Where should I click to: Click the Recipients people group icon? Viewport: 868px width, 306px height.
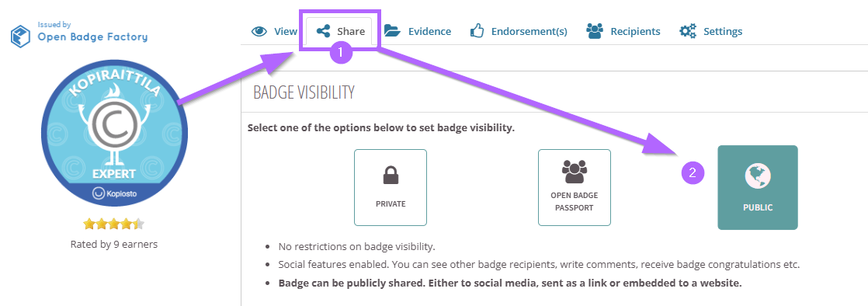pyautogui.click(x=595, y=31)
